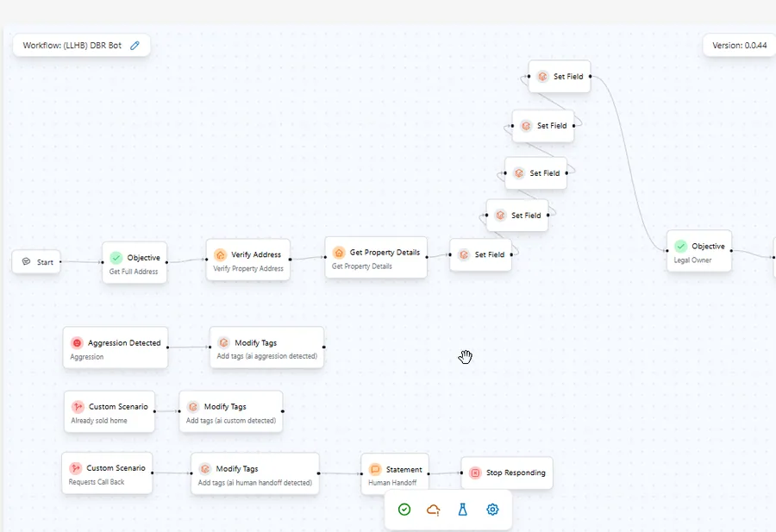
Task: Select the 'Add tags (ai custom detected)' text
Action: 230,421
